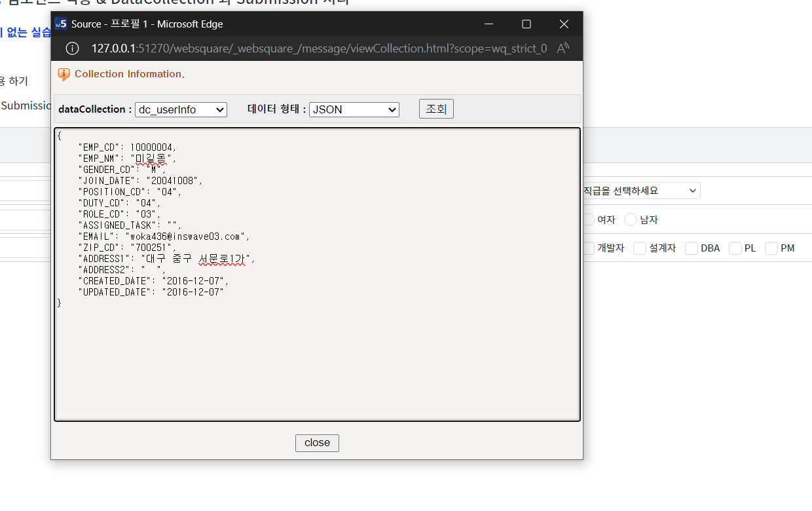
Task: Check the PM checkbox
Action: [771, 248]
